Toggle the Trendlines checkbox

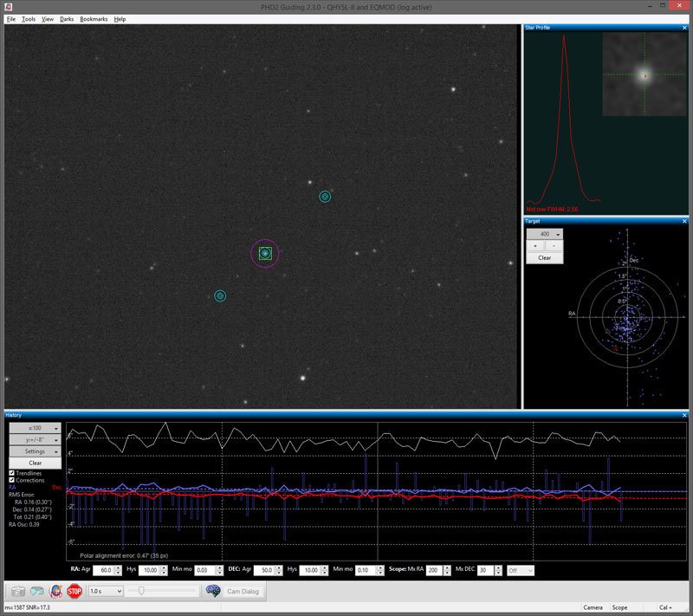click(x=12, y=473)
